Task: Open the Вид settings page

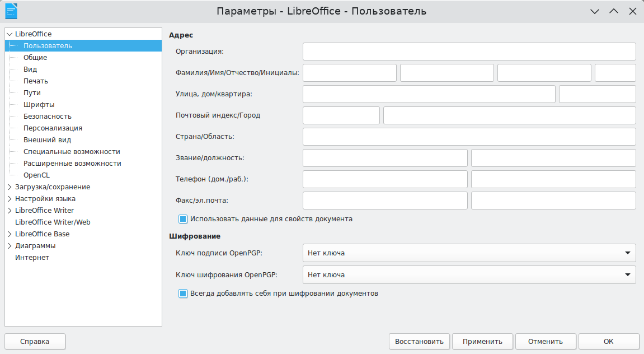Action: [x=30, y=69]
